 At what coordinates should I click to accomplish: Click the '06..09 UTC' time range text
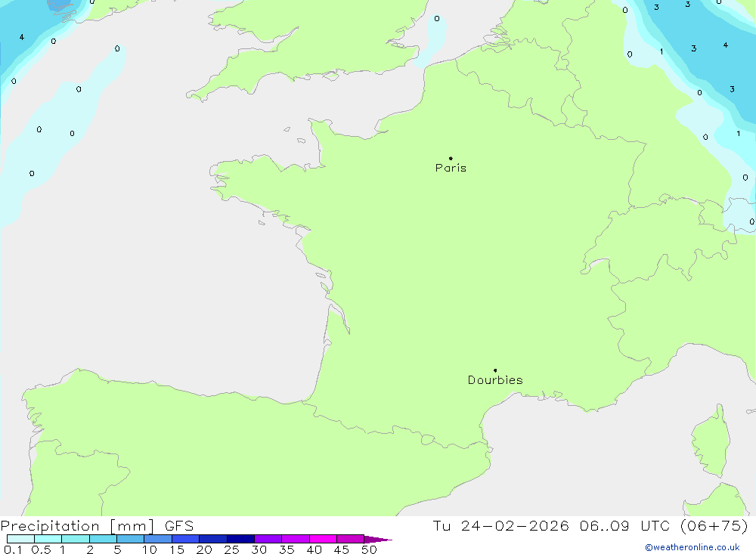click(625, 526)
